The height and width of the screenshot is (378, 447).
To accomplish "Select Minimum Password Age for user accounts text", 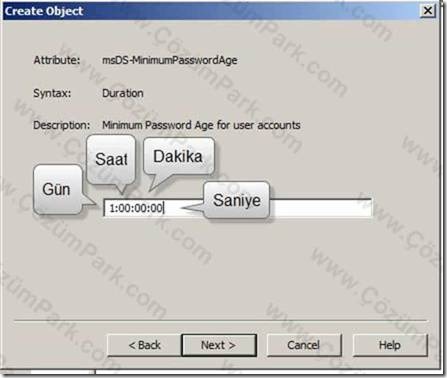I will pos(201,125).
